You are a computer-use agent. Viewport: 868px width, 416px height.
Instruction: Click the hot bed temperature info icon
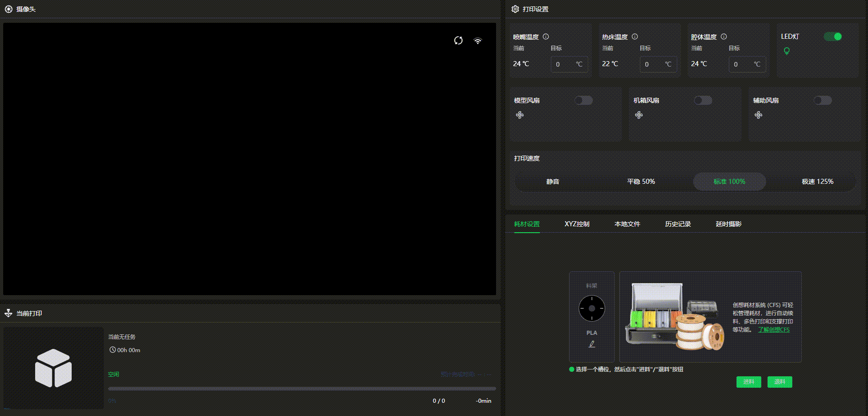click(635, 36)
